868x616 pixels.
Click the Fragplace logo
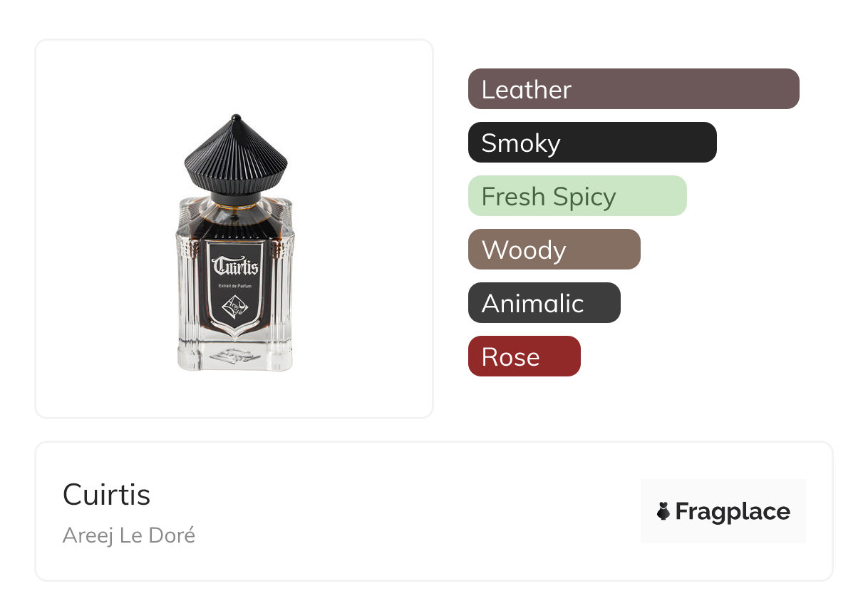[x=723, y=511]
